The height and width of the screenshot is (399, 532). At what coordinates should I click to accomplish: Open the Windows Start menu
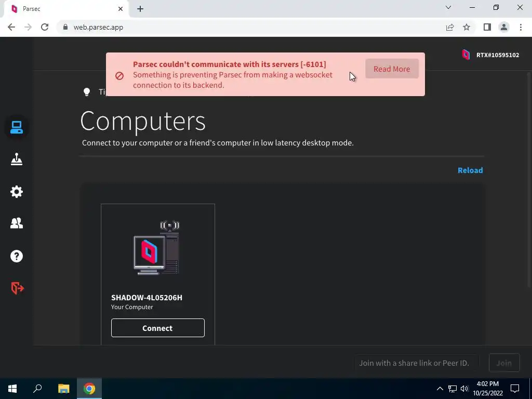[12, 389]
